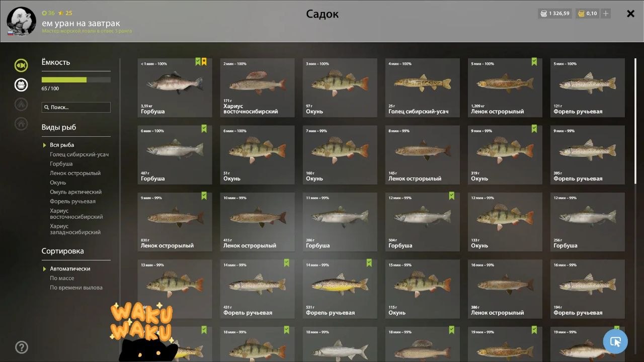Viewport: 644px width, 362px height.
Task: Select sort option По массе
Action: 62,278
